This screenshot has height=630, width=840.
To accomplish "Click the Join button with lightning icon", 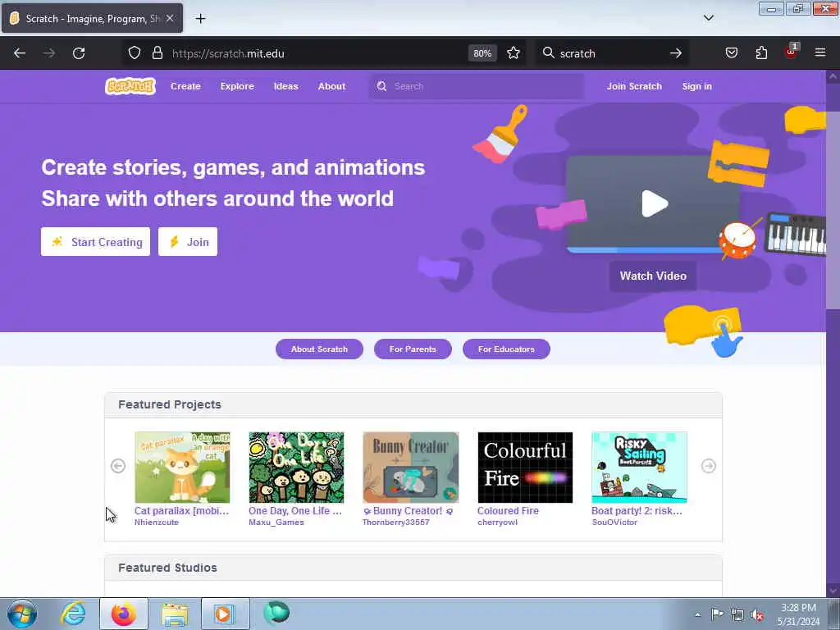I will (188, 242).
